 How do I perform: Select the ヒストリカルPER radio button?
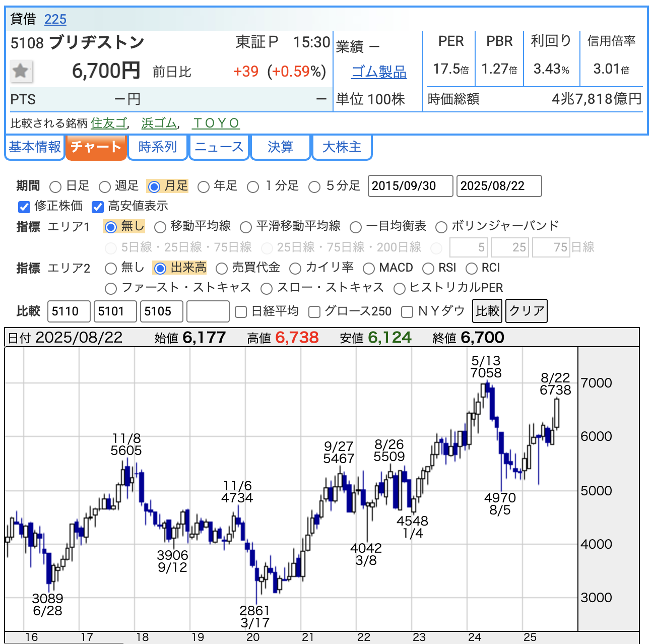tap(400, 289)
